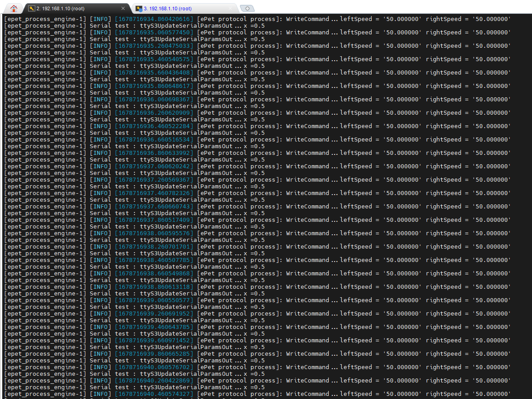Select timestamp 1678716936.460522284
The width and height of the screenshot is (532, 399).
(154, 126)
